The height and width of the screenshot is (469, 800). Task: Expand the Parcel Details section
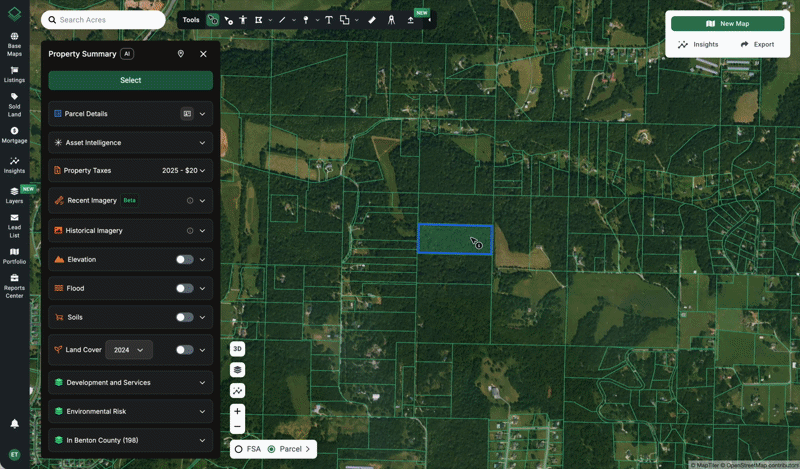pos(202,114)
